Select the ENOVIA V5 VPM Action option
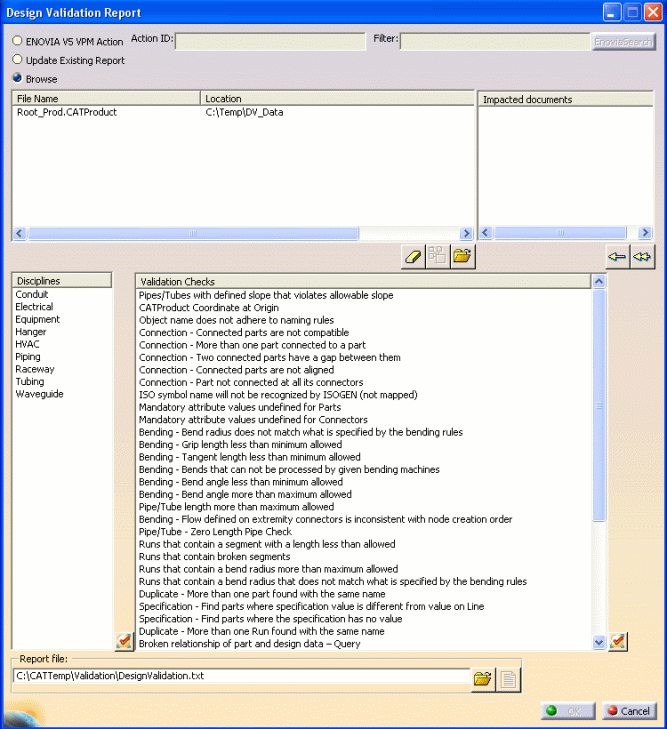This screenshot has height=729, width=667. pyautogui.click(x=17, y=42)
